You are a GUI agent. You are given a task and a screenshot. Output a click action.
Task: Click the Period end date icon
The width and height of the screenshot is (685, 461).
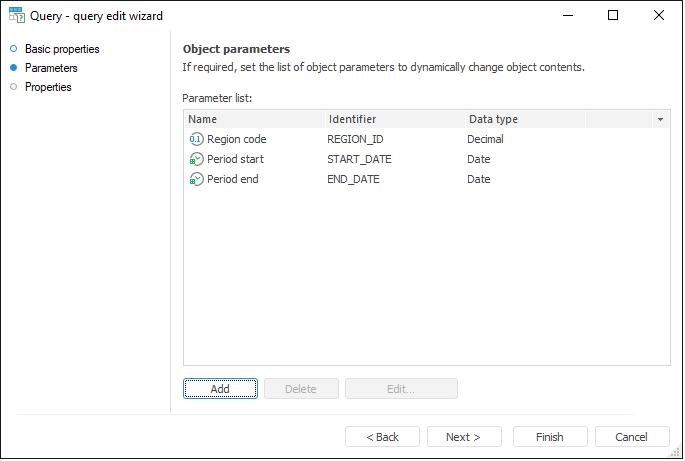(196, 180)
